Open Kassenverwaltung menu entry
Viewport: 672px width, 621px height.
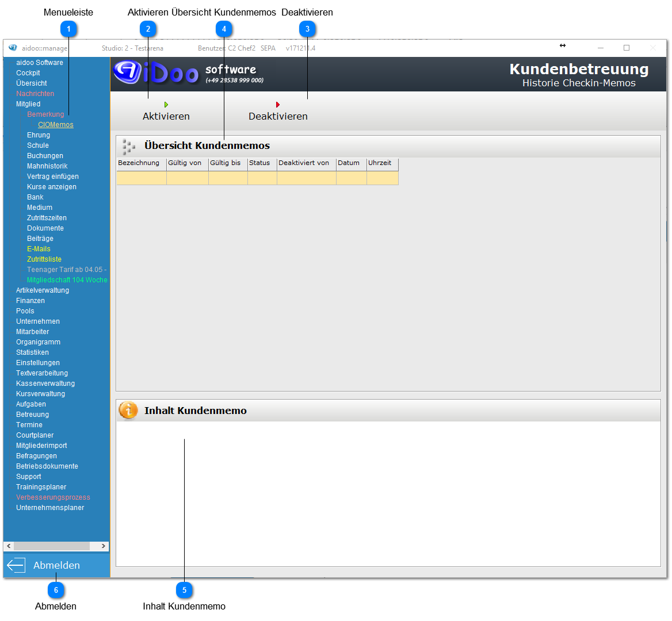[45, 384]
